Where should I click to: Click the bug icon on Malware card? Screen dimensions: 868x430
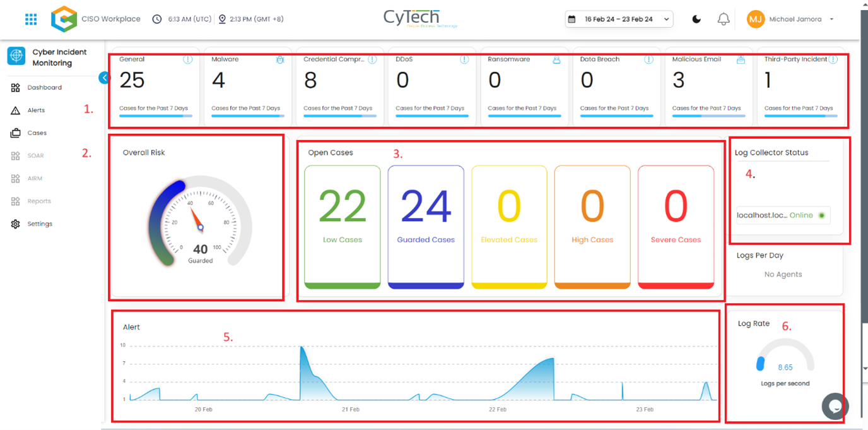[280, 59]
